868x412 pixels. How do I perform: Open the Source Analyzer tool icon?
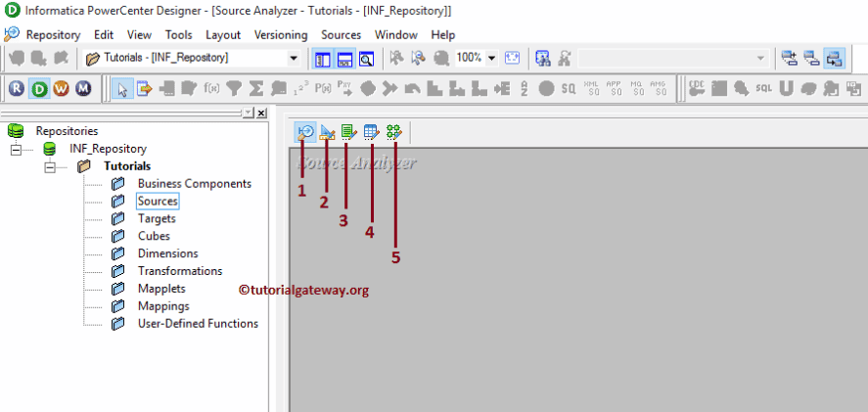(305, 132)
